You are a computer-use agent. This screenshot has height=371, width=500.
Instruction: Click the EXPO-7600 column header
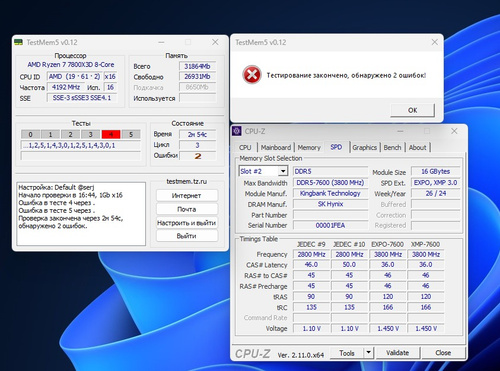tap(387, 244)
